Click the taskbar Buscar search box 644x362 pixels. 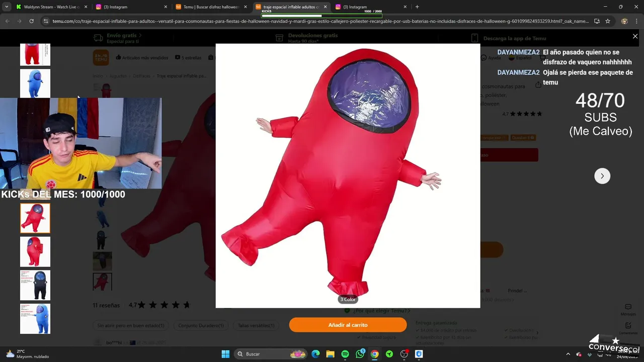pyautogui.click(x=272, y=354)
